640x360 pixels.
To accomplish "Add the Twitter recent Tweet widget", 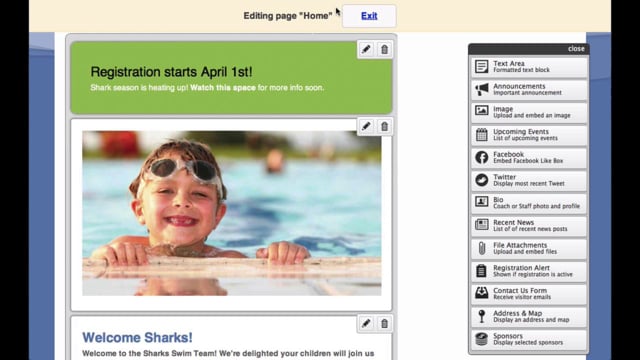I will pos(529,180).
